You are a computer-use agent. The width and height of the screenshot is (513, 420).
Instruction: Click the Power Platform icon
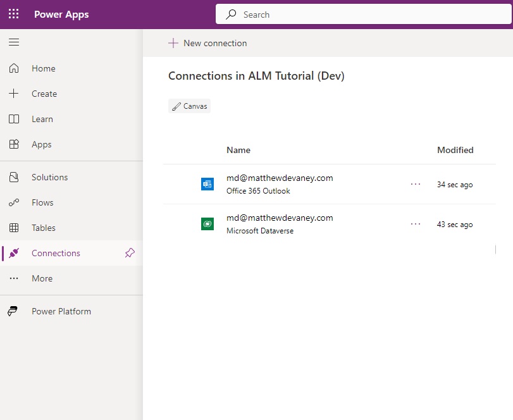pyautogui.click(x=13, y=311)
